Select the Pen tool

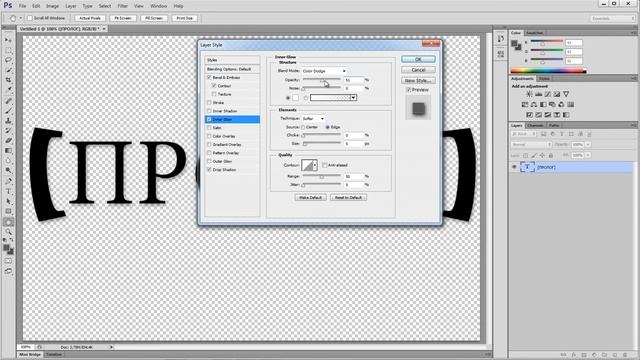[x=8, y=181]
